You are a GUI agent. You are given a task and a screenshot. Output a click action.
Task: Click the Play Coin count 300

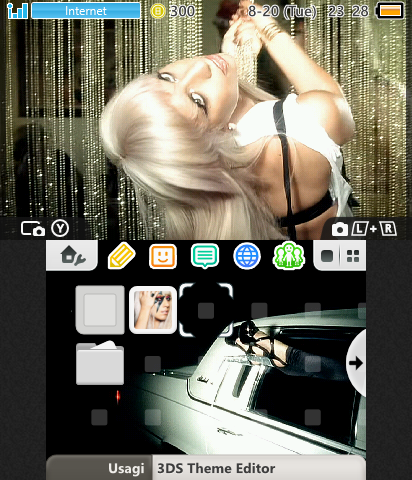click(x=182, y=11)
